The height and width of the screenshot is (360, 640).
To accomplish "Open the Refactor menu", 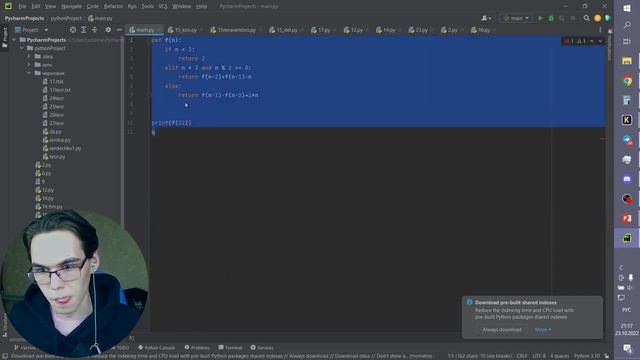I will pyautogui.click(x=113, y=7).
